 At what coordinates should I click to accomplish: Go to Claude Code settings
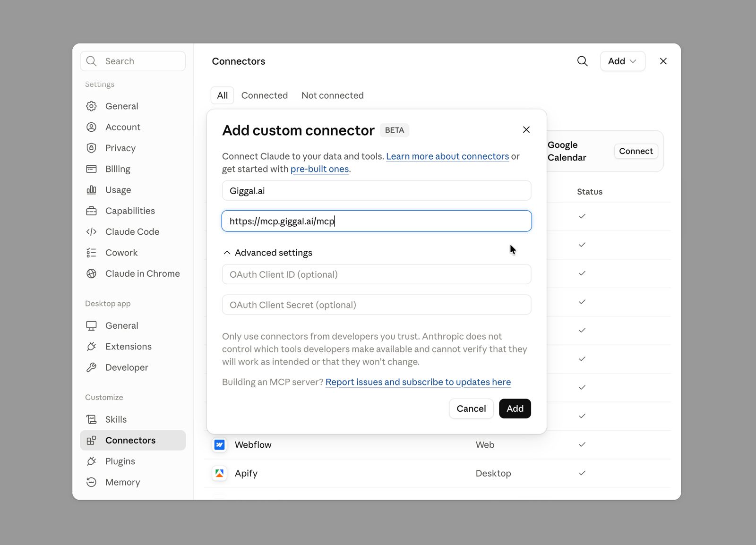point(132,232)
